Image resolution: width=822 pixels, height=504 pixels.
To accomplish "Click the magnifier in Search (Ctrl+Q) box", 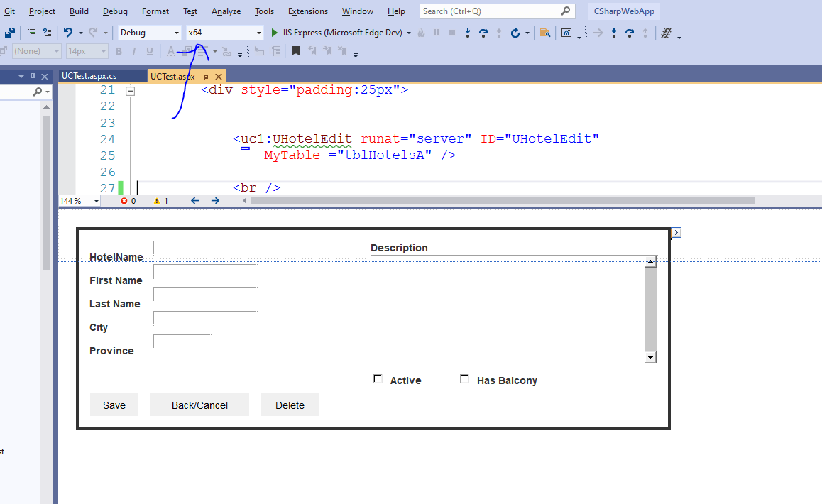I will [x=565, y=11].
